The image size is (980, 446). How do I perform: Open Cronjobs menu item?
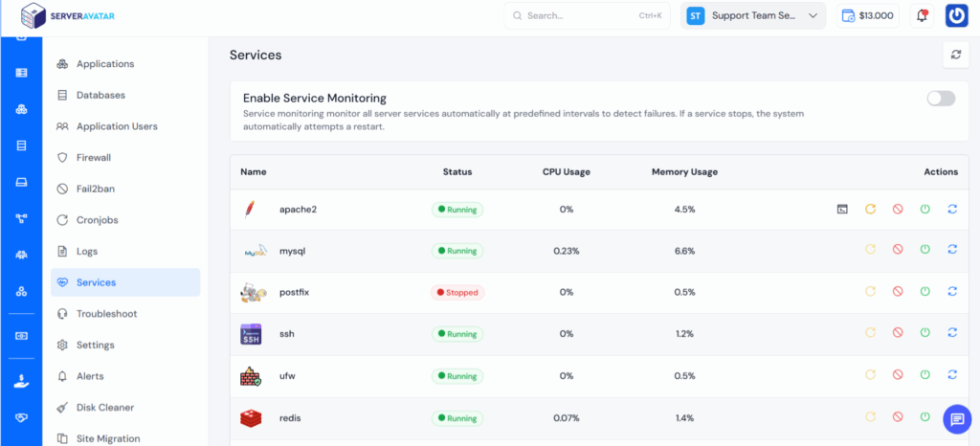coord(97,220)
